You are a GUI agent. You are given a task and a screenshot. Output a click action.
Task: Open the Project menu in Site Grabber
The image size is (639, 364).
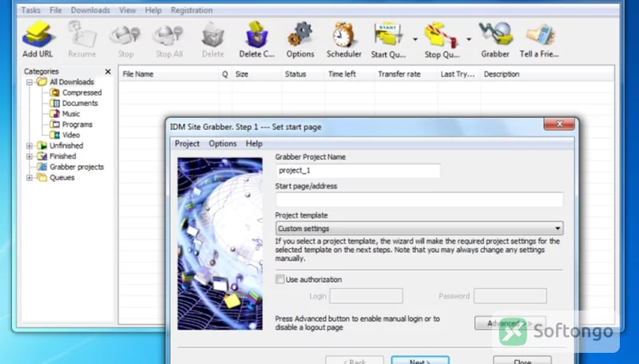coord(187,144)
